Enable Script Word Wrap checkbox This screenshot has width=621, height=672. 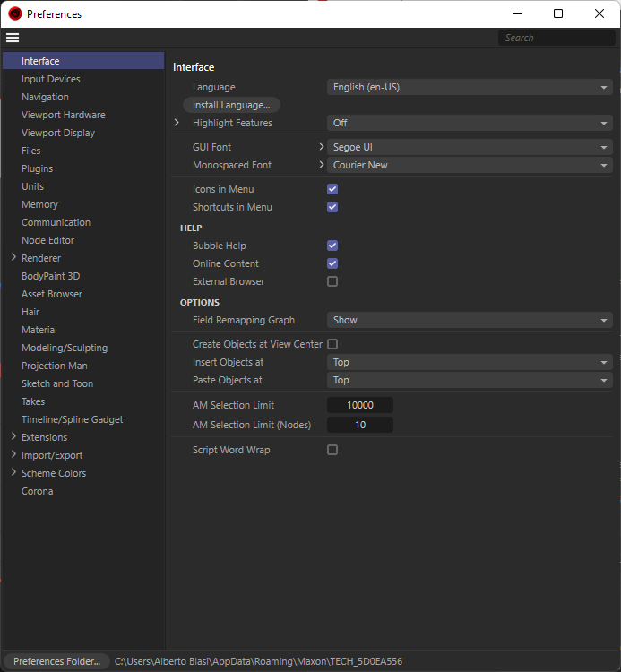click(x=332, y=450)
